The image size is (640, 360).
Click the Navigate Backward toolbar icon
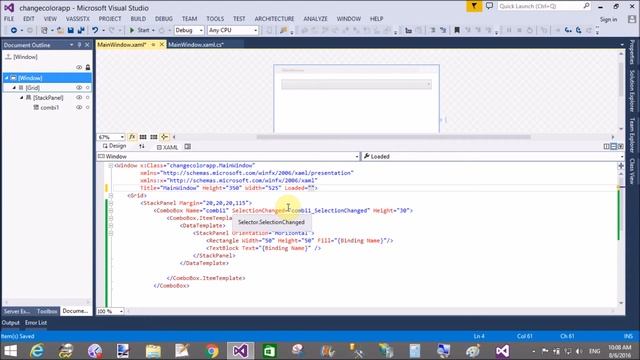point(13,30)
